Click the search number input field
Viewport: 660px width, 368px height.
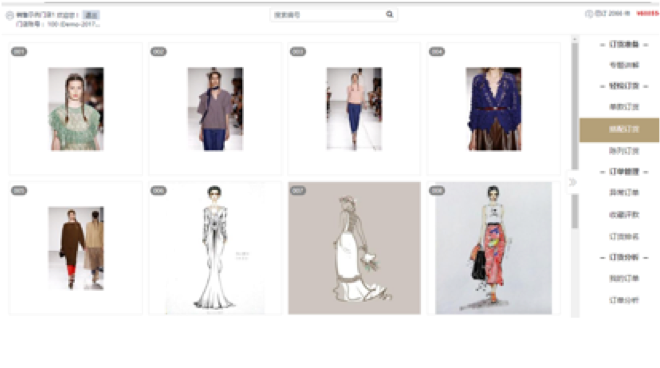328,15
